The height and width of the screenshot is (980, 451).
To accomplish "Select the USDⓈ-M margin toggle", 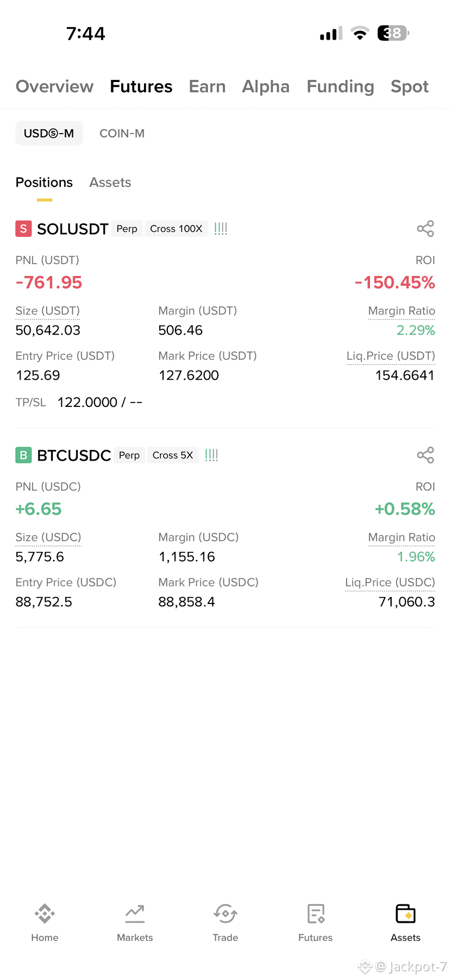I will click(x=49, y=133).
